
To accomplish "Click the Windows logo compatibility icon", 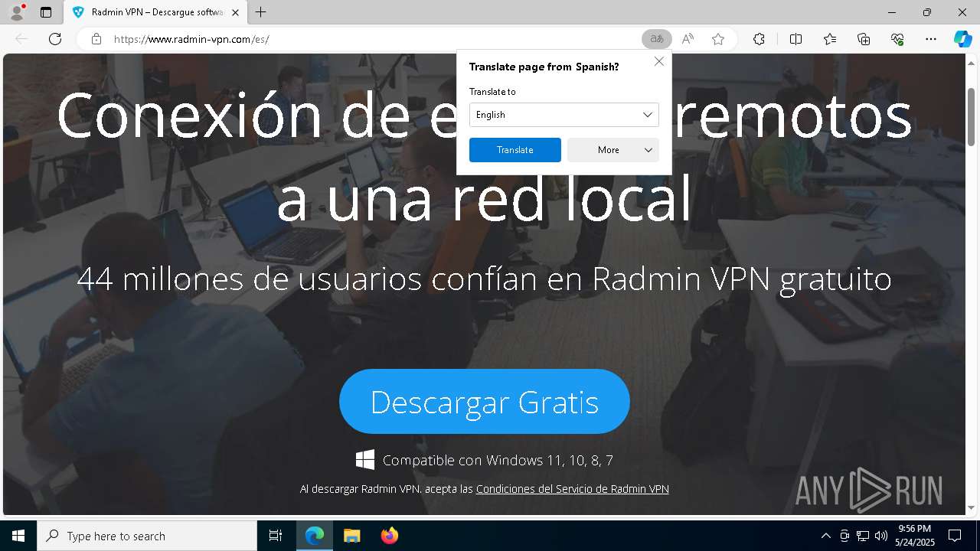I will coord(365,460).
